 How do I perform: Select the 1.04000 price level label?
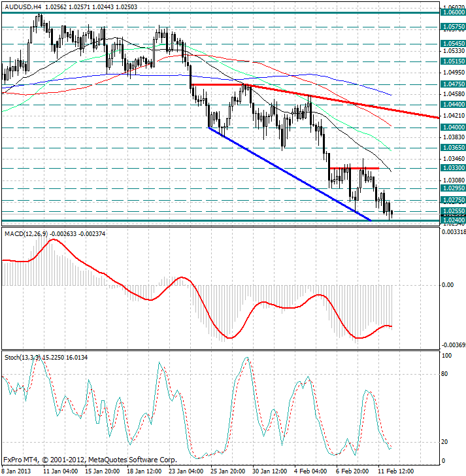454,127
